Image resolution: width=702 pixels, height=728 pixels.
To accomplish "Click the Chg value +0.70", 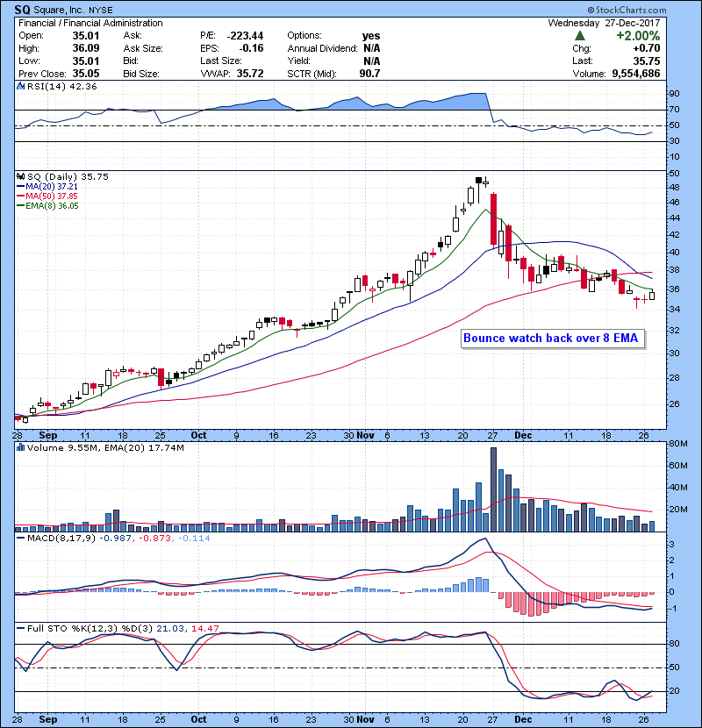I will click(x=646, y=48).
